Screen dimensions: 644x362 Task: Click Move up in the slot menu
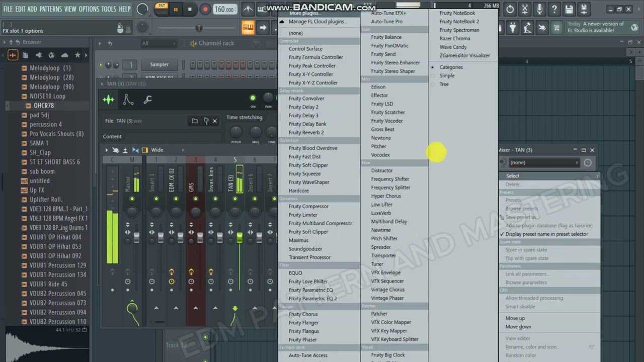pos(515,318)
